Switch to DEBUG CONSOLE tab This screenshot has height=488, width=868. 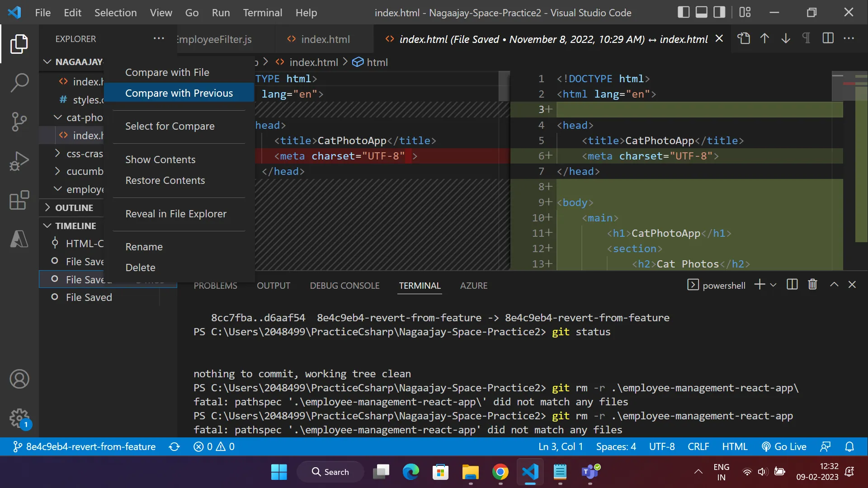(344, 286)
